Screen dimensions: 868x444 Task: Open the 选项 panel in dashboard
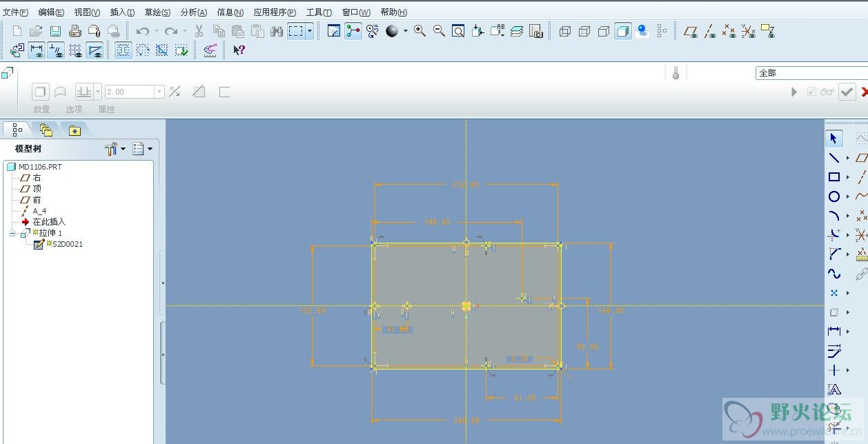[74, 109]
